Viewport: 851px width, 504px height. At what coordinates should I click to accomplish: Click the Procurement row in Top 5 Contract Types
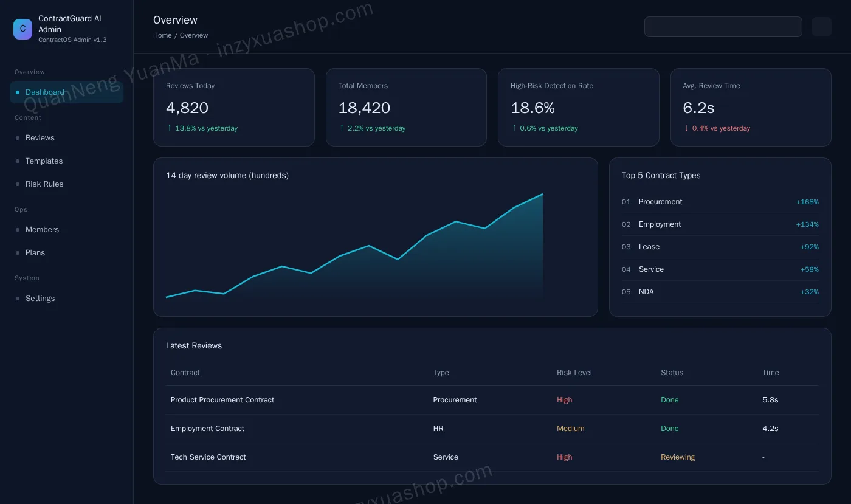pos(720,202)
